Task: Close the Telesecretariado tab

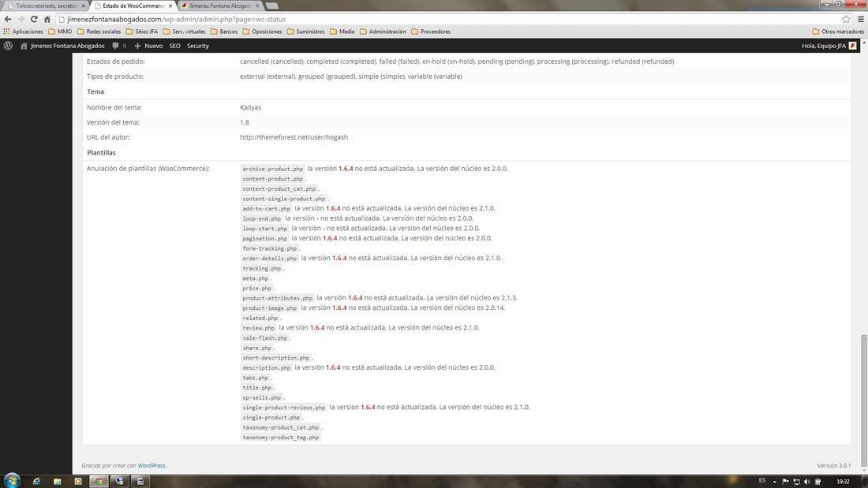Action: coord(84,6)
